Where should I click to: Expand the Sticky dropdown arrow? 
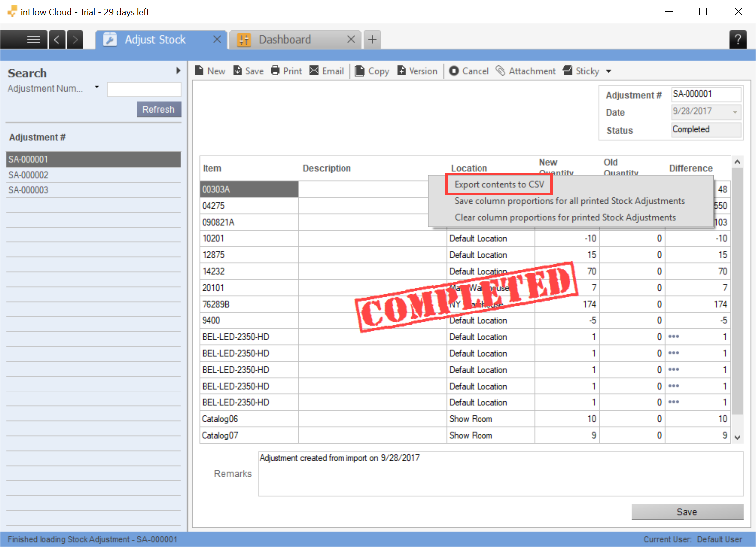point(609,71)
